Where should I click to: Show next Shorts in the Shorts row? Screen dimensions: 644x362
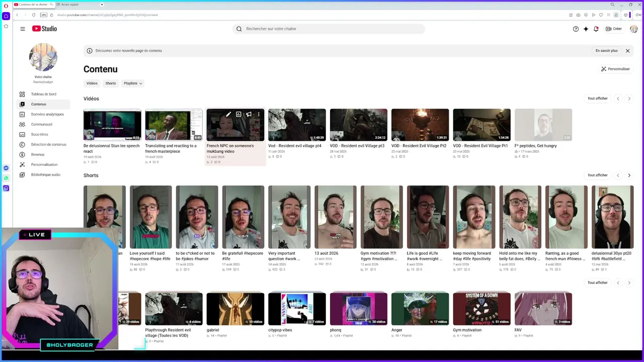[629, 175]
